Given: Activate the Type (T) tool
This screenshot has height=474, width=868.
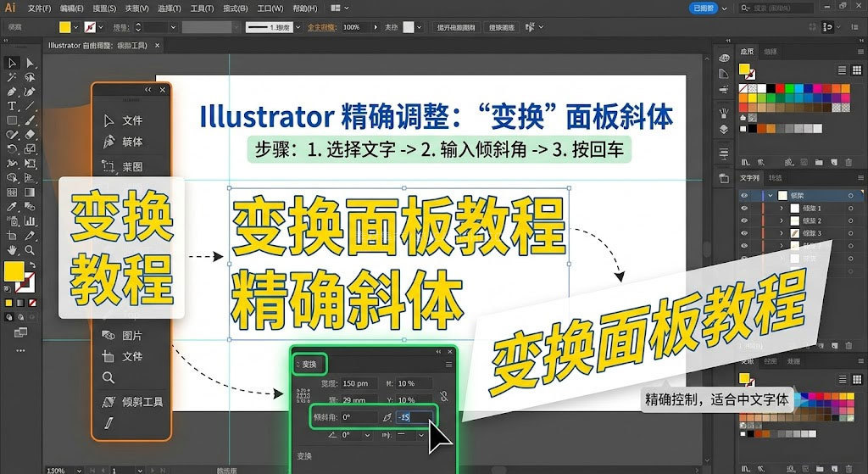Looking at the screenshot, I should [12, 106].
